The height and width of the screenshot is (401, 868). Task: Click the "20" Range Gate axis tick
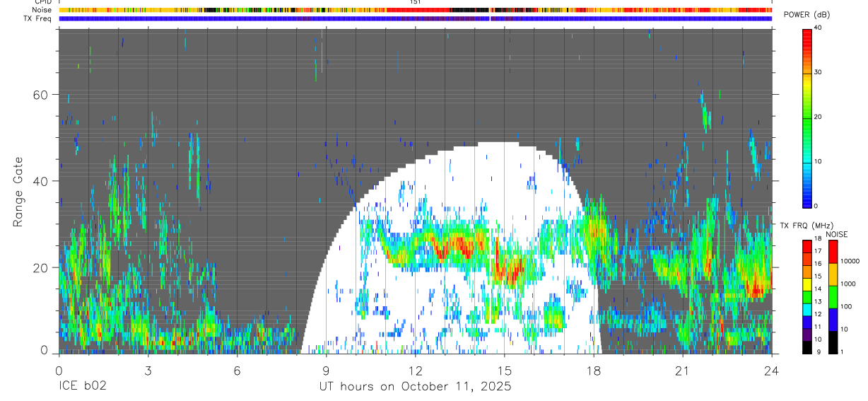click(42, 267)
